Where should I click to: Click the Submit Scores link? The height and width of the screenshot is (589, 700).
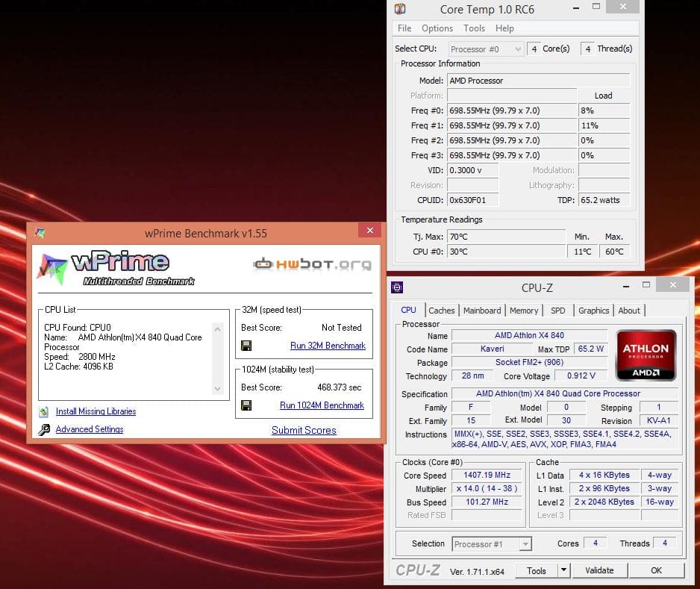click(x=304, y=430)
